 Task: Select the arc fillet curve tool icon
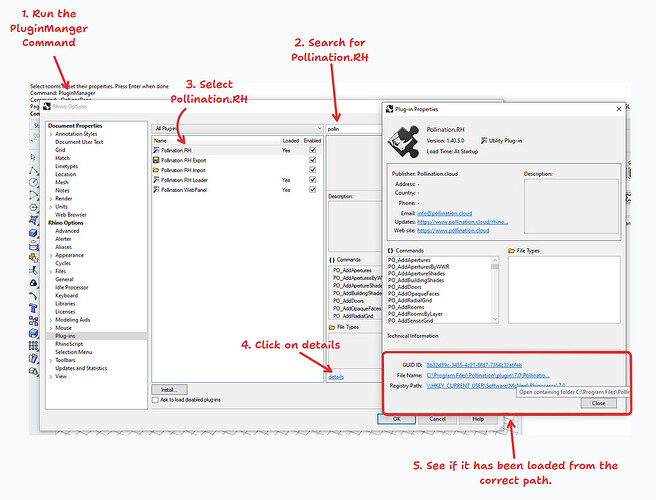click(x=33, y=296)
